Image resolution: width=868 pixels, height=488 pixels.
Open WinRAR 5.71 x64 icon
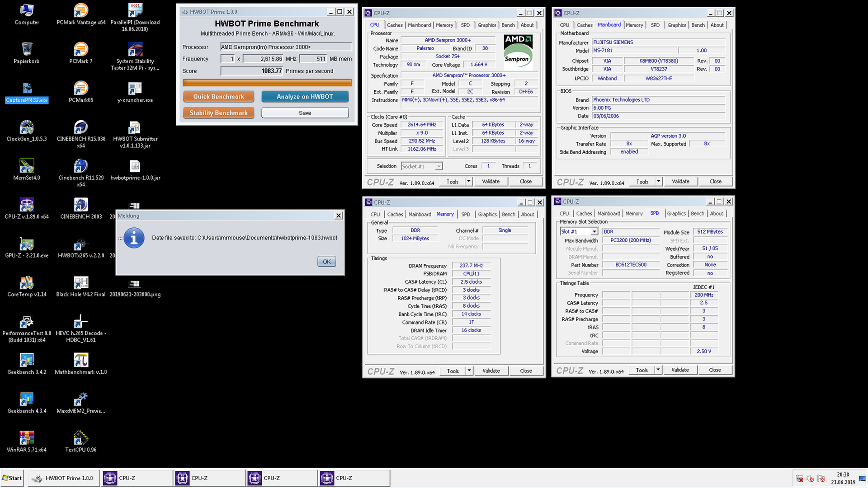27,442
